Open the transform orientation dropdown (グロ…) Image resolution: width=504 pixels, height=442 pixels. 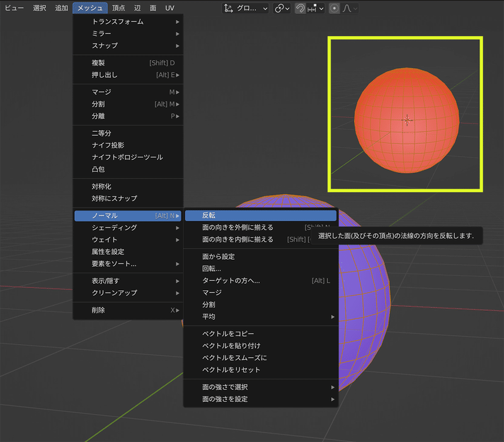pyautogui.click(x=246, y=8)
